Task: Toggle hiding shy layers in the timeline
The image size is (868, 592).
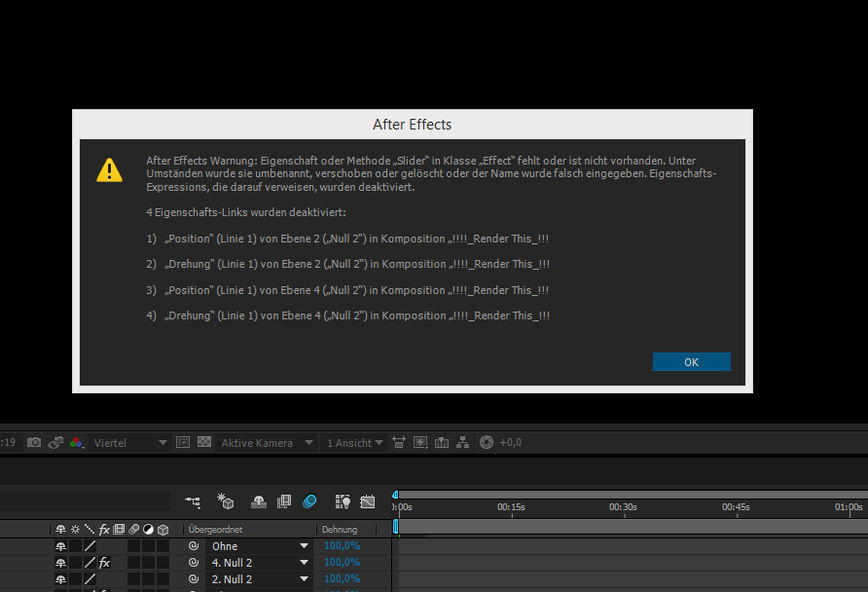Action: click(259, 501)
